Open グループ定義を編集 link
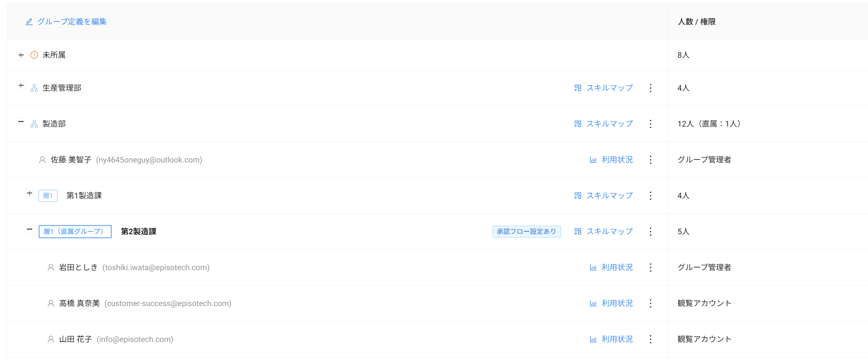 click(x=71, y=22)
